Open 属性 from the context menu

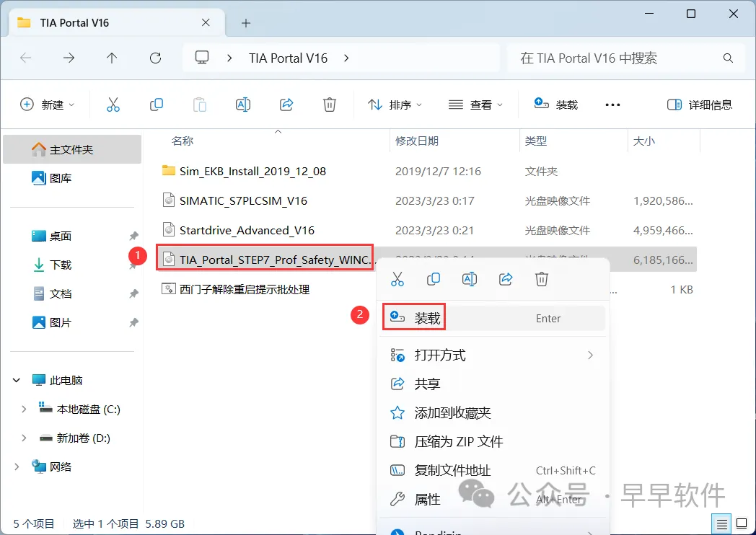pos(492,500)
